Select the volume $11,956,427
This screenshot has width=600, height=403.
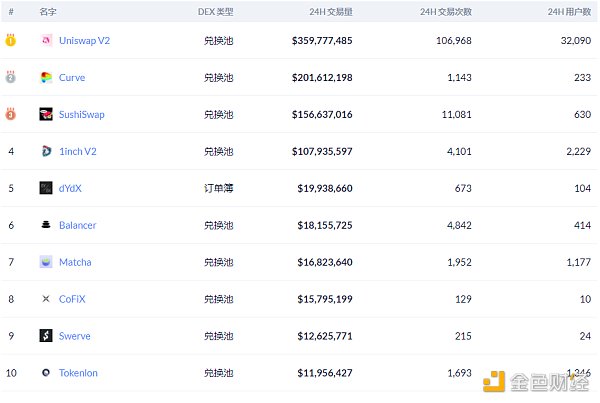pos(325,373)
